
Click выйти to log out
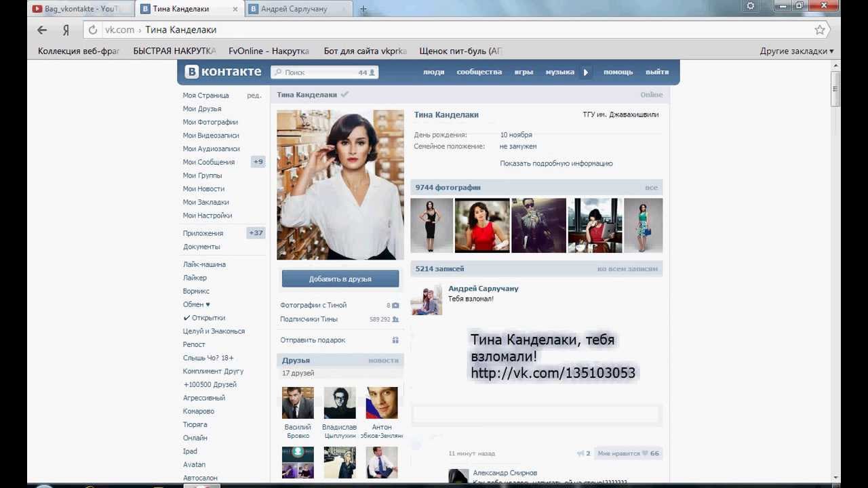coord(657,72)
